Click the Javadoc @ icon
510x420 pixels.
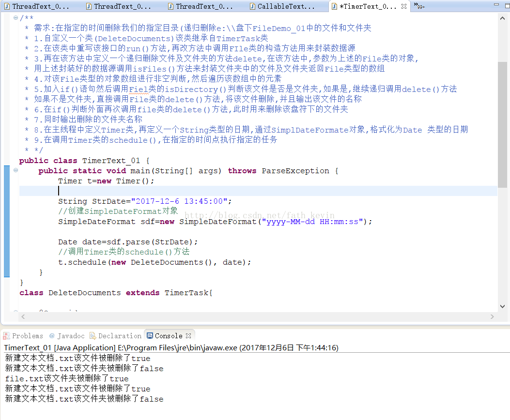(x=52, y=336)
